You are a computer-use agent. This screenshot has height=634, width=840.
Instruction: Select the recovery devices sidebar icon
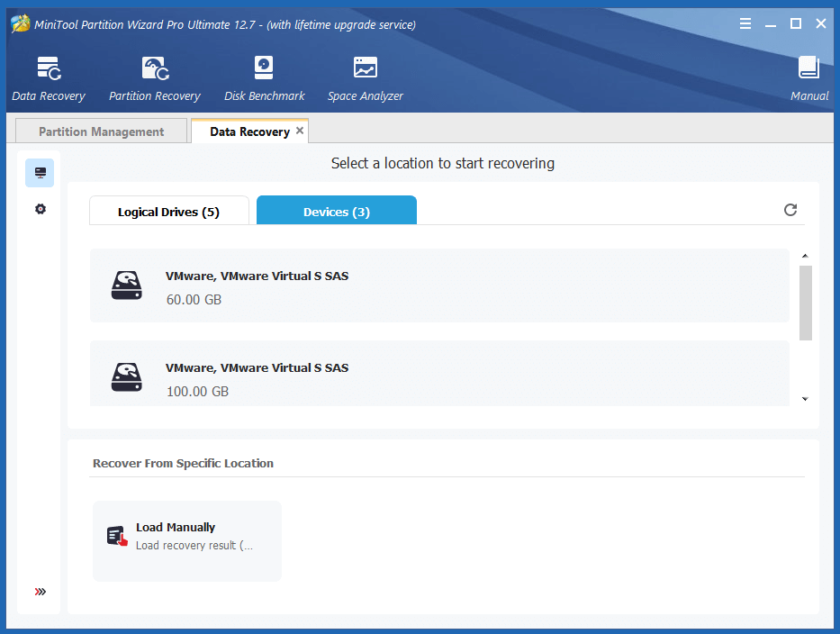click(x=41, y=173)
